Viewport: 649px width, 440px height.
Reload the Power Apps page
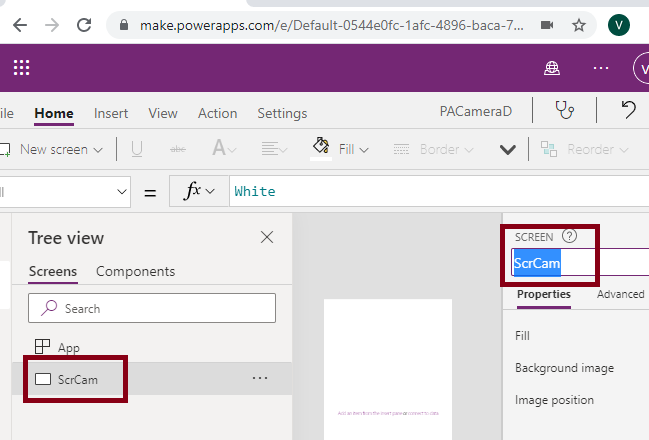coord(84,25)
